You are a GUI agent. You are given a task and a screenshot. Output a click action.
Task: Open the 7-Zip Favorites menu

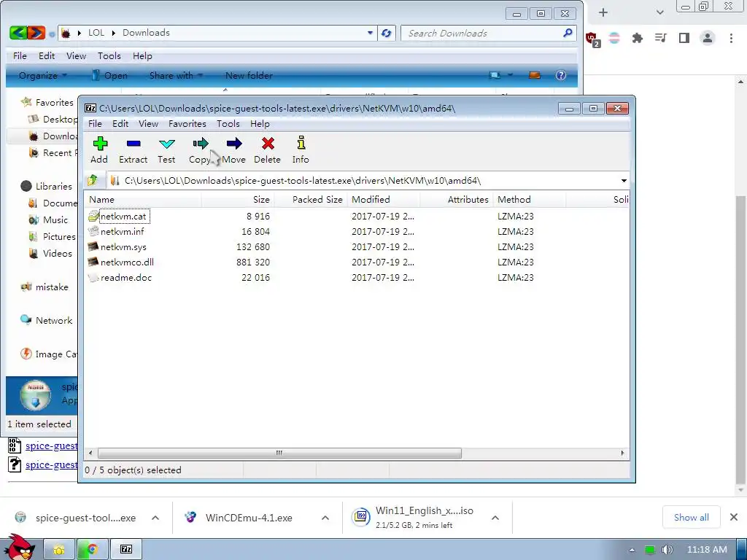pos(187,124)
